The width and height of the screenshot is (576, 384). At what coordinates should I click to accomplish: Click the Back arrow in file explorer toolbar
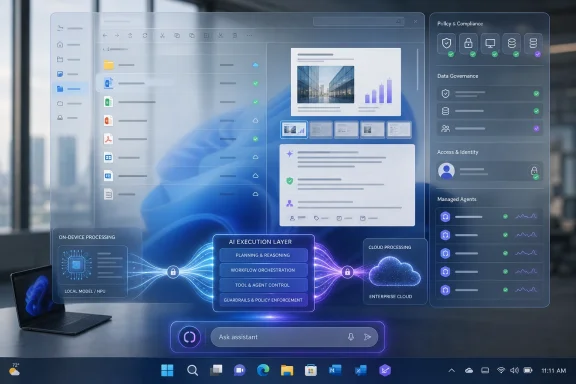tap(105, 36)
